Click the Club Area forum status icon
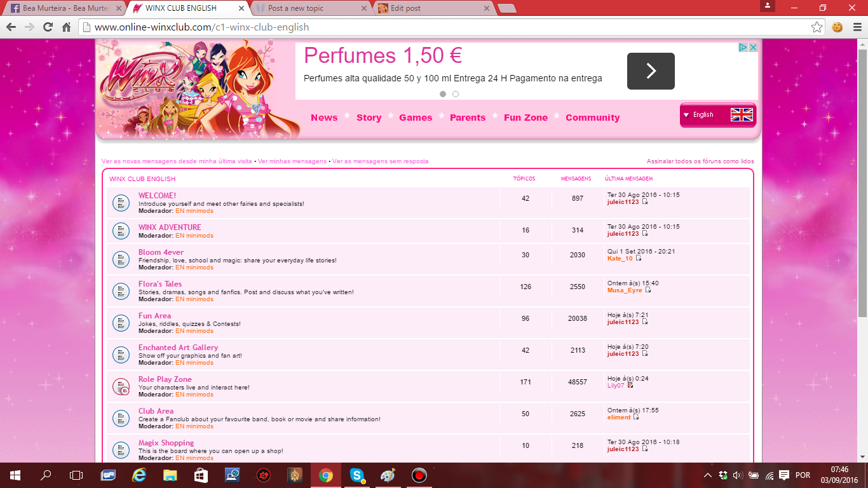 121,418
